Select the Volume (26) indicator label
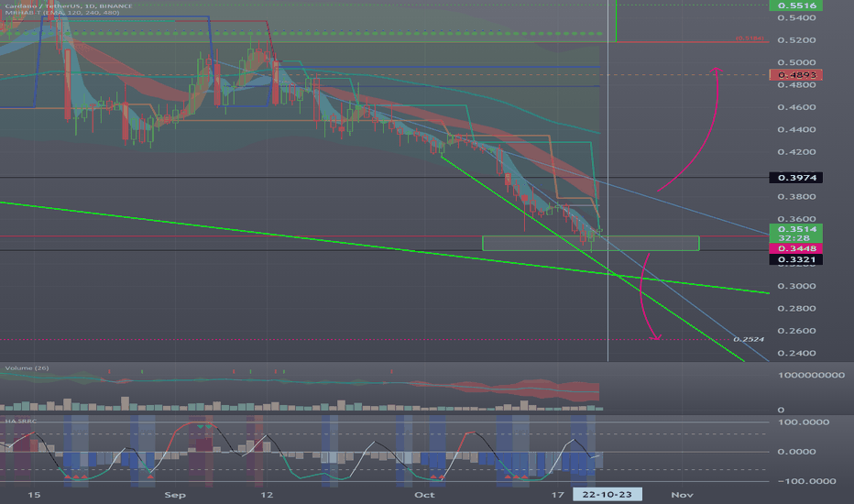 pos(27,368)
